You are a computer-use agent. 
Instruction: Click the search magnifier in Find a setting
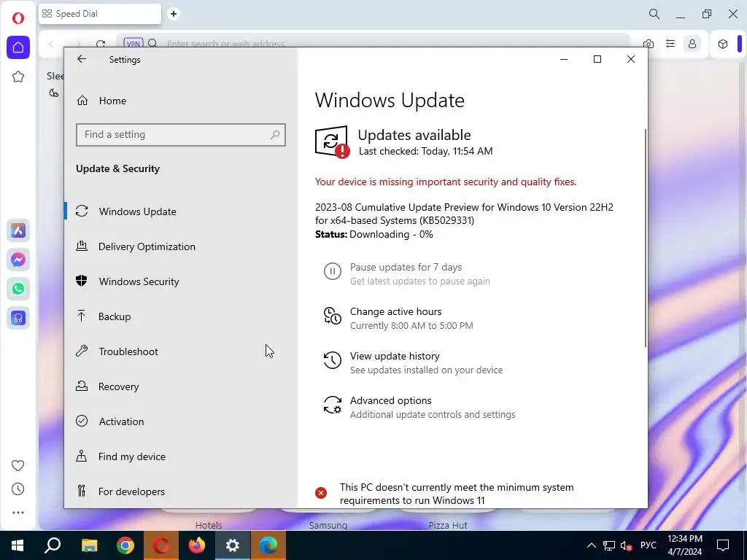pos(275,135)
